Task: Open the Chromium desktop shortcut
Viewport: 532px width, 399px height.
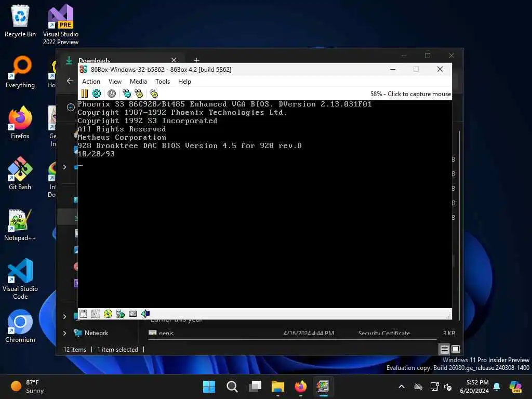Action: (20, 326)
